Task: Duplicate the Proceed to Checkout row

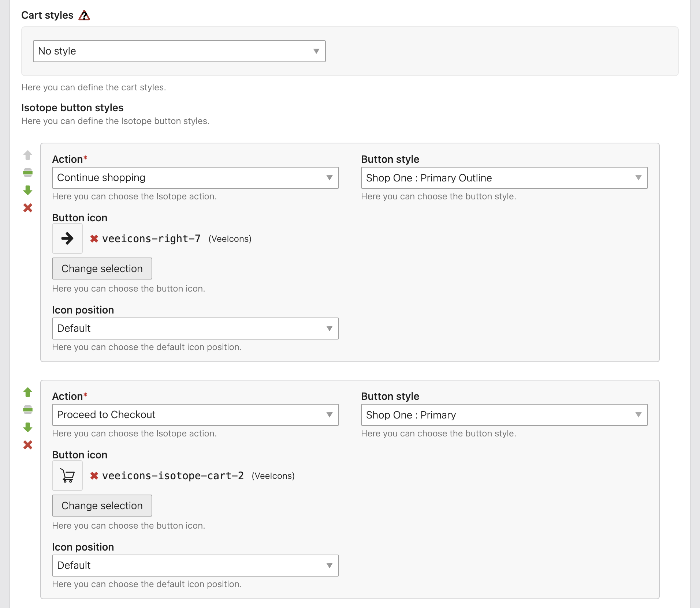Action: (x=28, y=410)
